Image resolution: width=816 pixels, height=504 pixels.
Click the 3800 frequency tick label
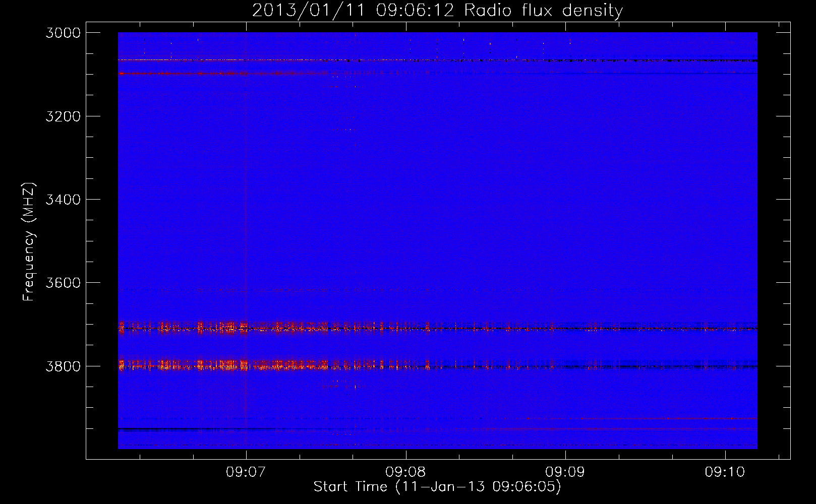[x=63, y=366]
